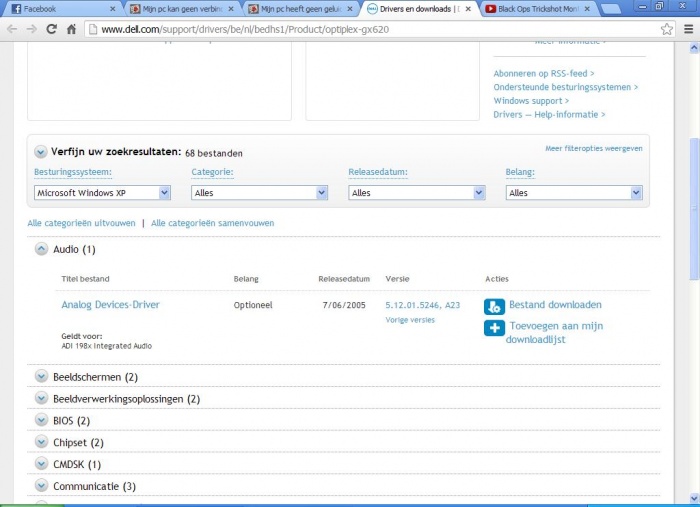Click the scrollbar up arrow

pos(694,47)
